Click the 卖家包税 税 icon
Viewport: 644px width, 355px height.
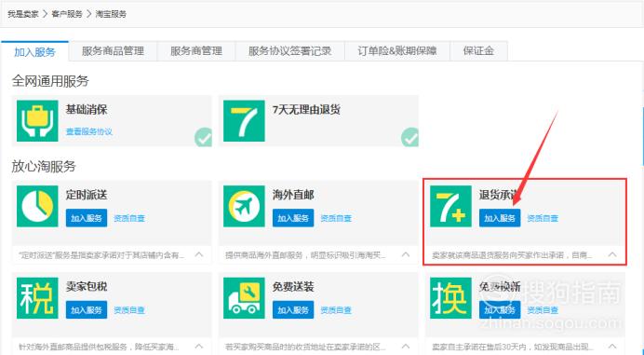point(37,298)
